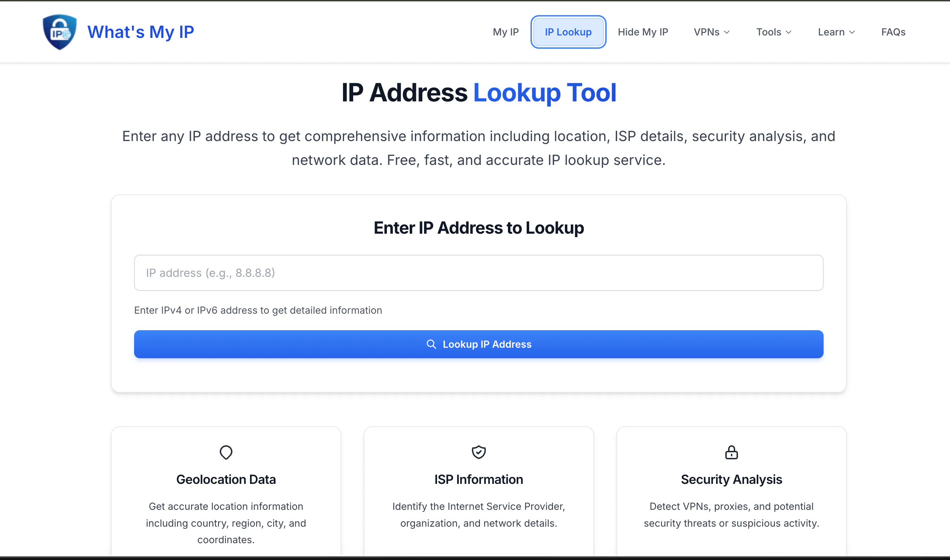Click the chevron next to Learn
This screenshot has width=950, height=560.
coord(852,32)
